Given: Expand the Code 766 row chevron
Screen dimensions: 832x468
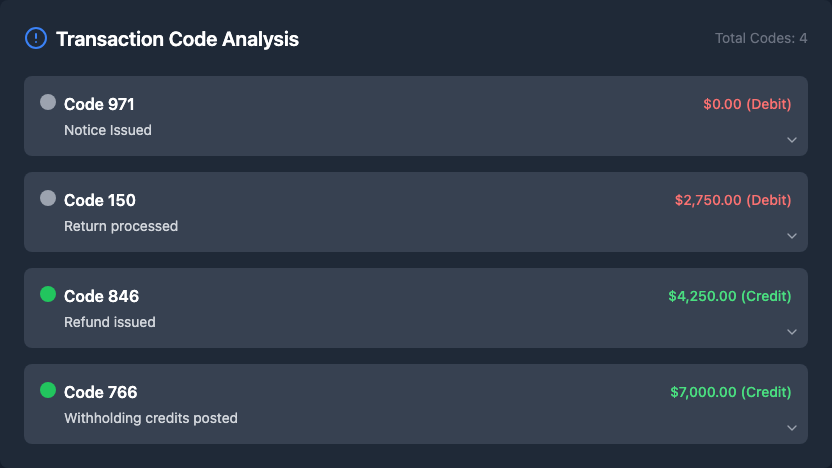Looking at the screenshot, I should 791,428.
